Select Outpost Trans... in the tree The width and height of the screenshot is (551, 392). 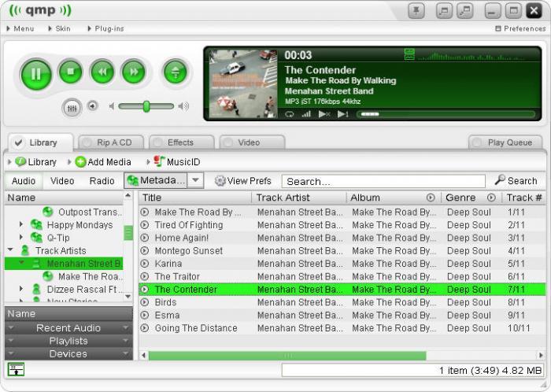click(83, 213)
